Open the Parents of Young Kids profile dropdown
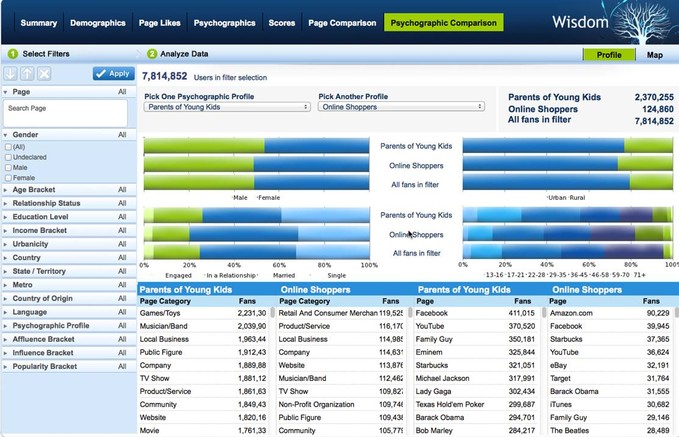 pyautogui.click(x=227, y=107)
